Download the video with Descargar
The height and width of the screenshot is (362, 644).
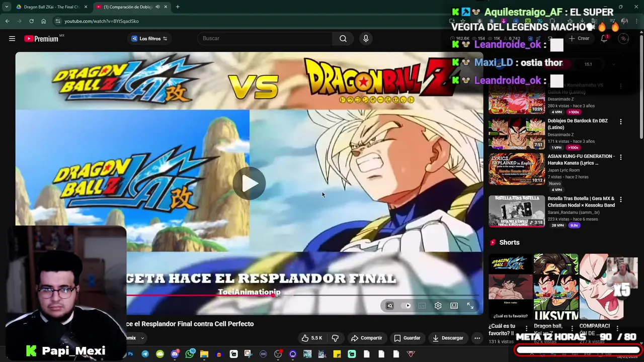448,338
